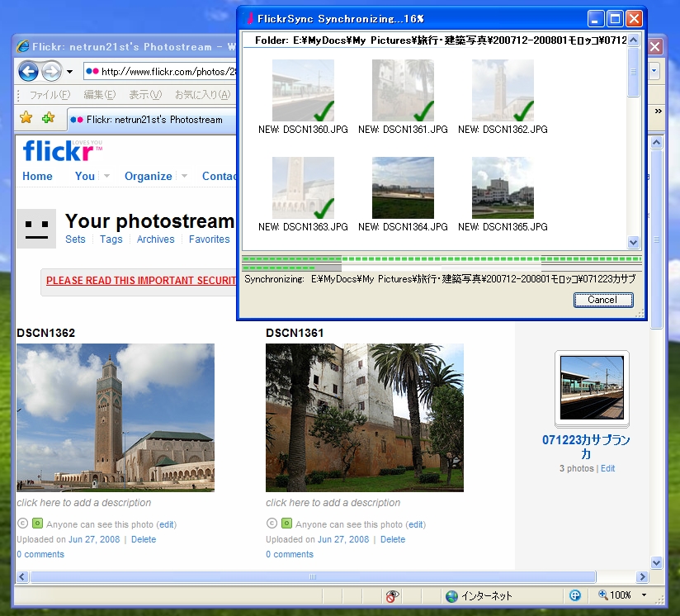Click the IE horizontal scrollbar right arrow
Screen dimensions: 680x616
click(x=643, y=576)
